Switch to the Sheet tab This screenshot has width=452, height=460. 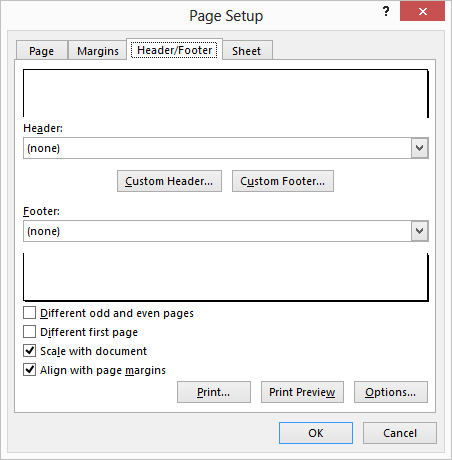click(247, 51)
